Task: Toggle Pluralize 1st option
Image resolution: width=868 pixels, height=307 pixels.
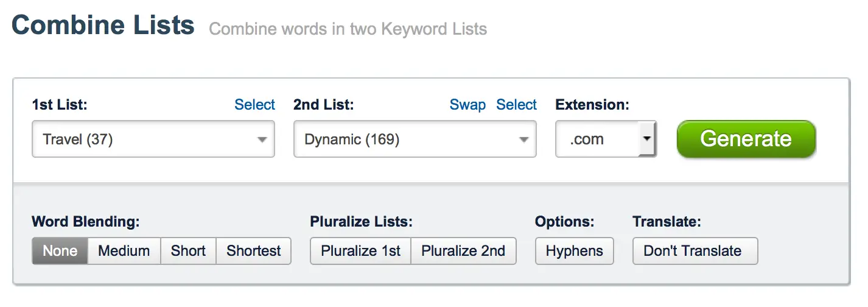Action: pos(361,251)
